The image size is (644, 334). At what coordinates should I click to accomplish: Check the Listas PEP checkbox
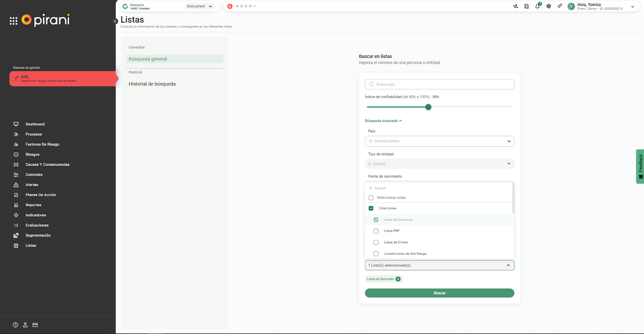tap(376, 231)
